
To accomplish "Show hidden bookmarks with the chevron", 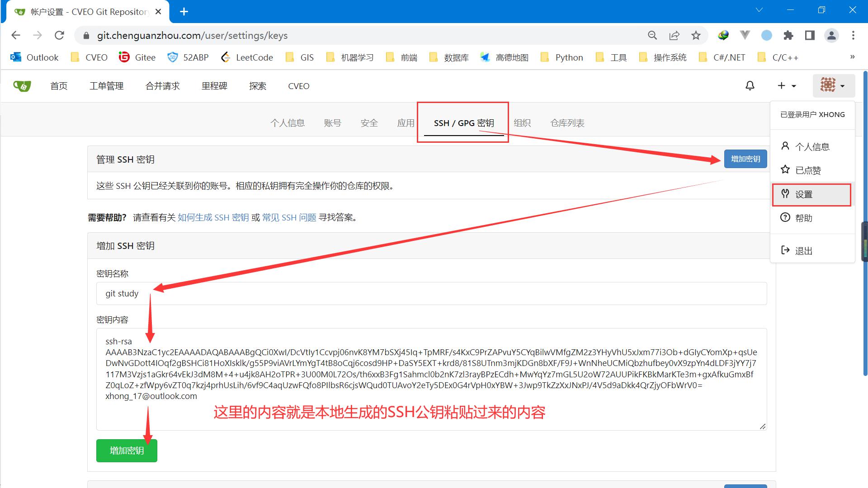I will coord(852,57).
